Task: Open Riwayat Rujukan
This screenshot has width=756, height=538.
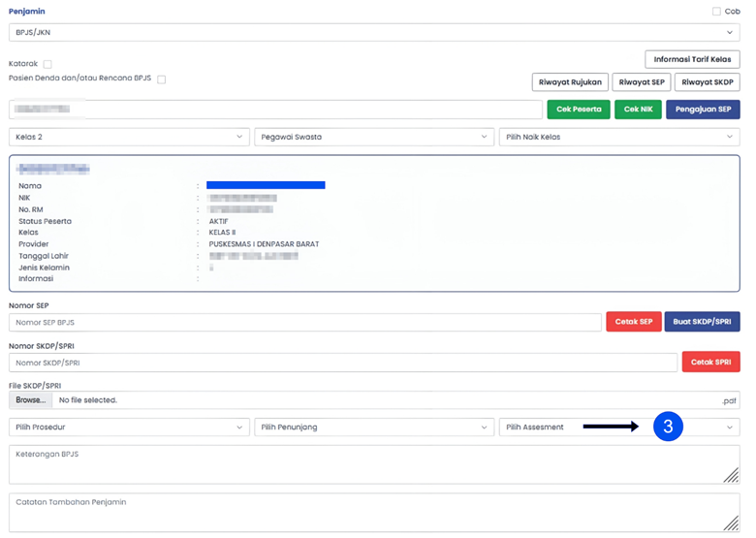Action: (x=569, y=82)
